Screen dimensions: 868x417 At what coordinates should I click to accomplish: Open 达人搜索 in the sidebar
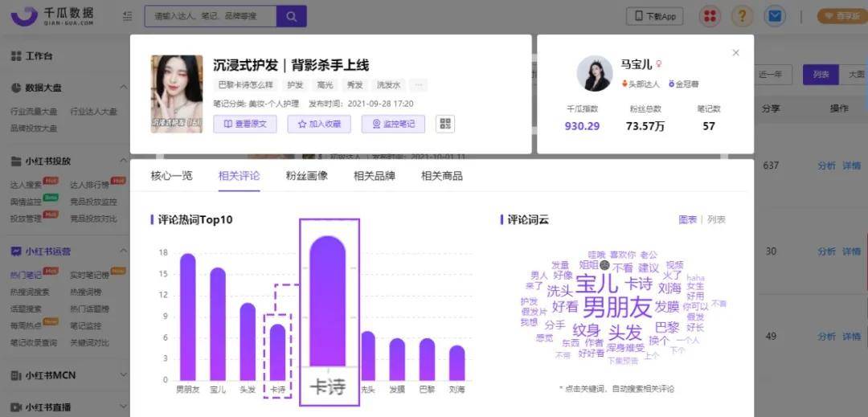coord(27,186)
